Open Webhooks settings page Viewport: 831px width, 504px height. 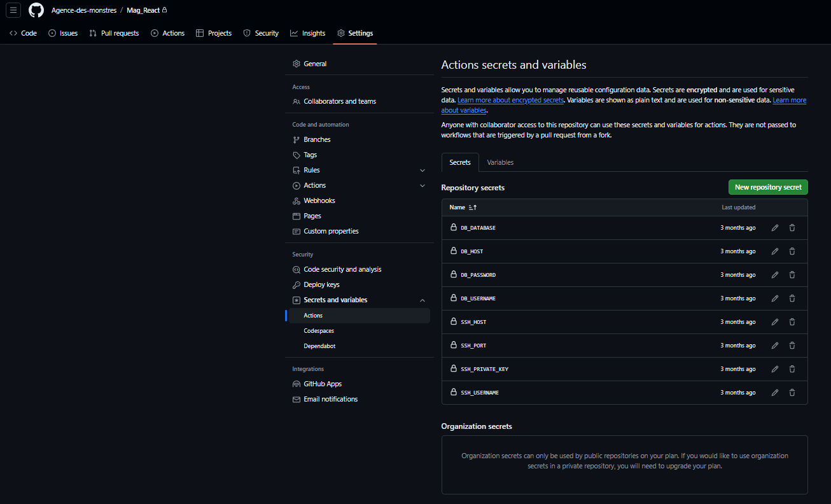(x=319, y=201)
